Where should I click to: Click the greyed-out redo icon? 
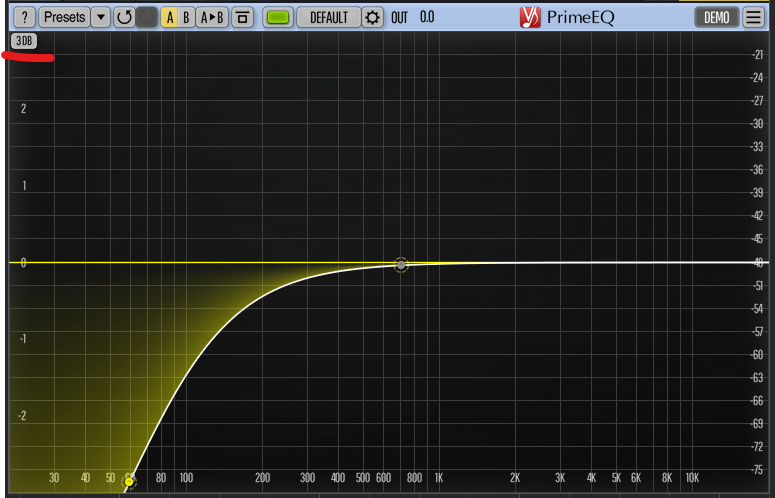[146, 17]
